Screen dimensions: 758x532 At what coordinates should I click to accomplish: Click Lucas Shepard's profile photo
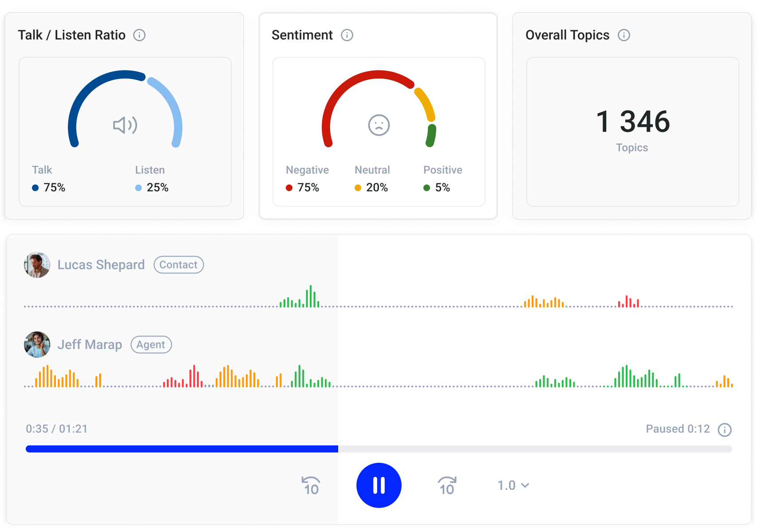point(37,265)
